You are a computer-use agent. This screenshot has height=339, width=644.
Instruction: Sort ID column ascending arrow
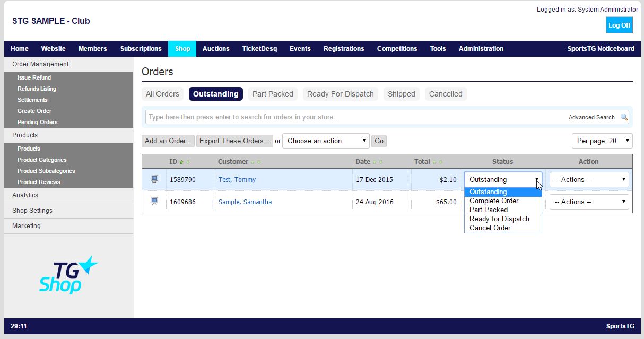[181, 162]
